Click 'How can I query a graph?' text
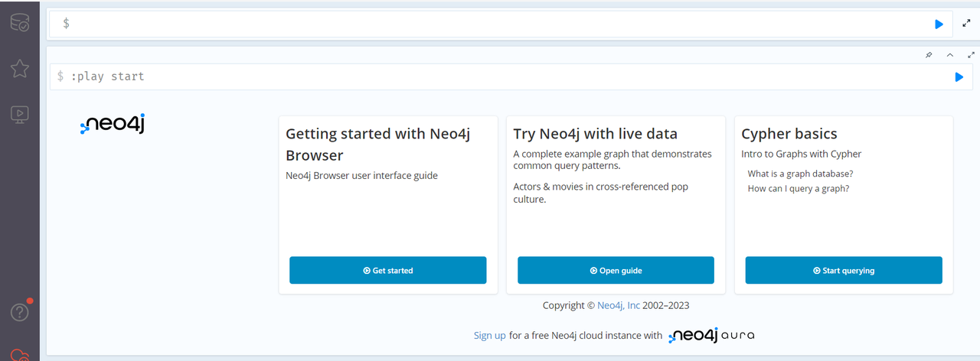980x361 pixels. 799,188
